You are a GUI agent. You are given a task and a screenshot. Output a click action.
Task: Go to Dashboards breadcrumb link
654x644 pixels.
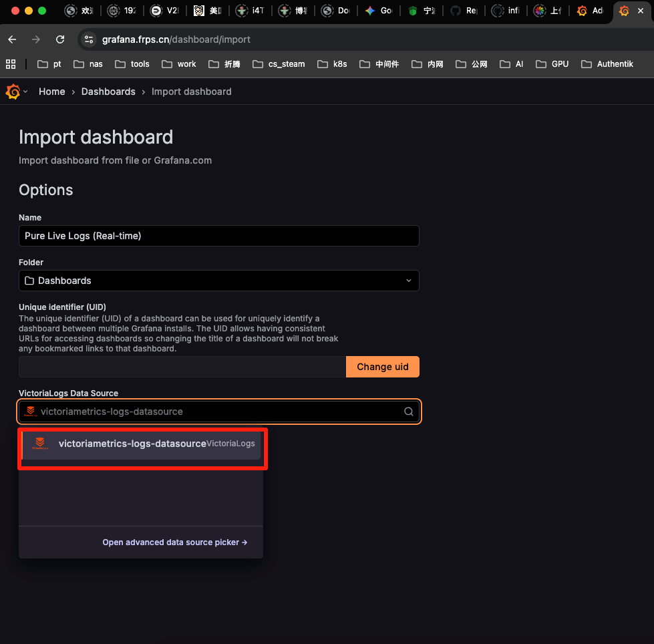tap(108, 92)
